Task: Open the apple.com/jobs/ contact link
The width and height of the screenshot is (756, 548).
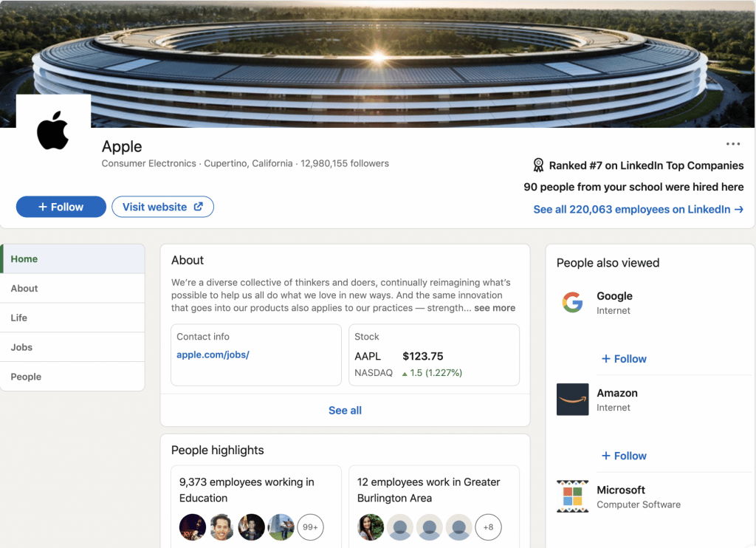Action: coord(213,355)
